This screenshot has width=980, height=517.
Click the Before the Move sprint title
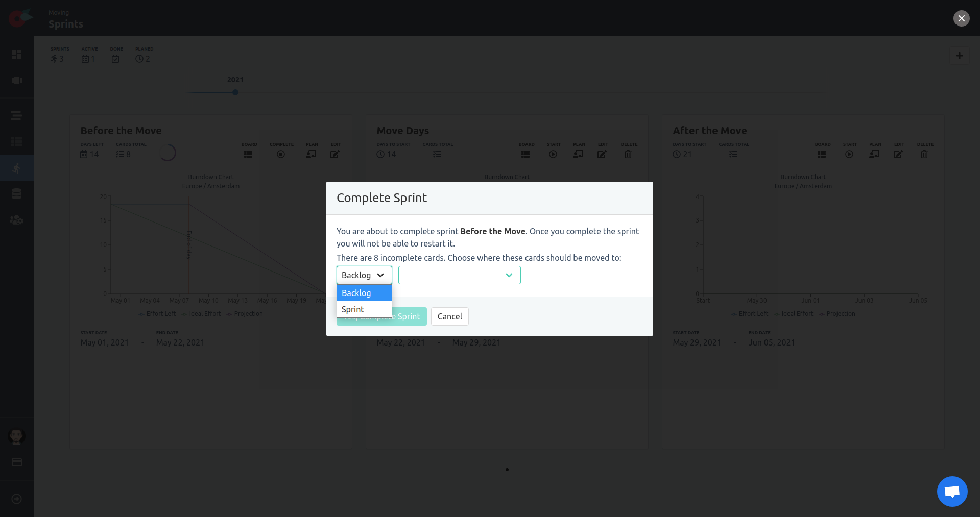[x=121, y=131]
